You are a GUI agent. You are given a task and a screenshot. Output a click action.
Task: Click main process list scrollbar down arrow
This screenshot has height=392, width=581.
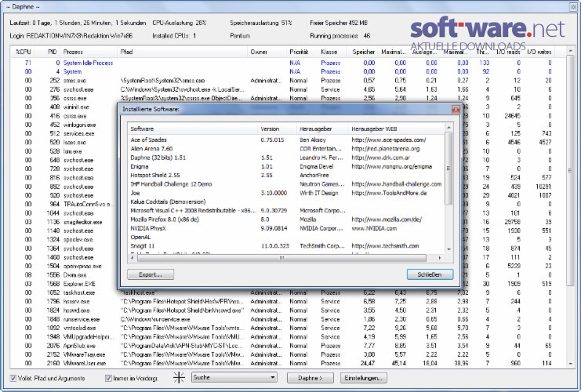(x=570, y=364)
